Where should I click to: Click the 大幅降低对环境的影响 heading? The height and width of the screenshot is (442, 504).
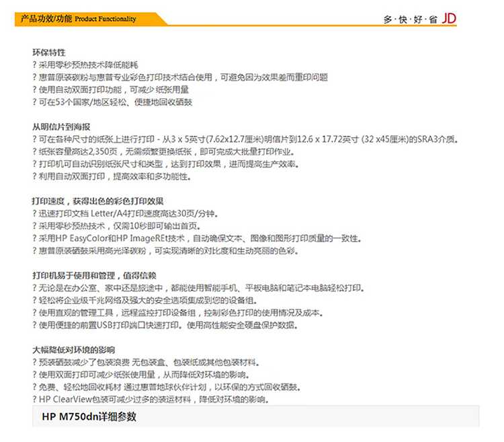pyautogui.click(x=73, y=350)
